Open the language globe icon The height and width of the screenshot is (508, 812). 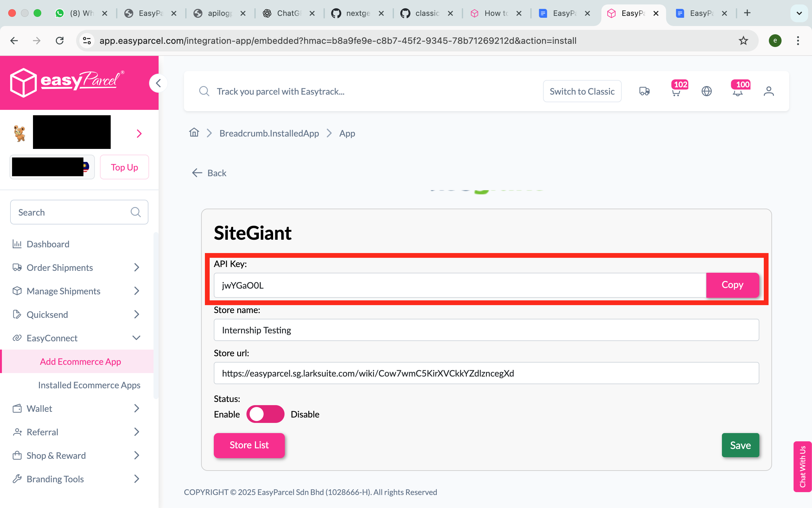tap(707, 91)
